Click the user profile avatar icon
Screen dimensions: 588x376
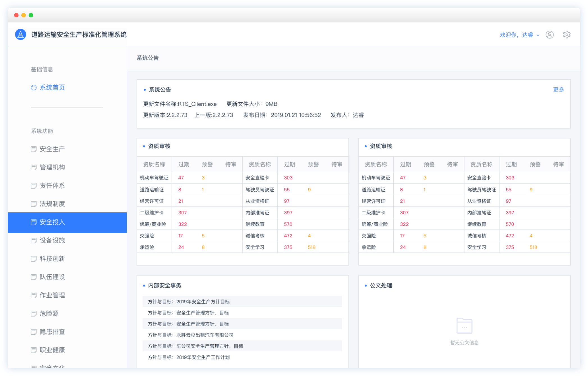(550, 35)
